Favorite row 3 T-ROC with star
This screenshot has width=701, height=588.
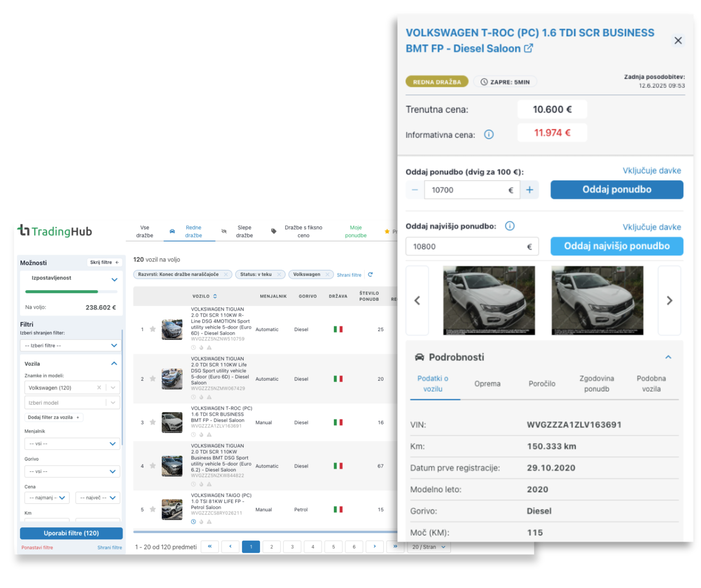(x=153, y=422)
